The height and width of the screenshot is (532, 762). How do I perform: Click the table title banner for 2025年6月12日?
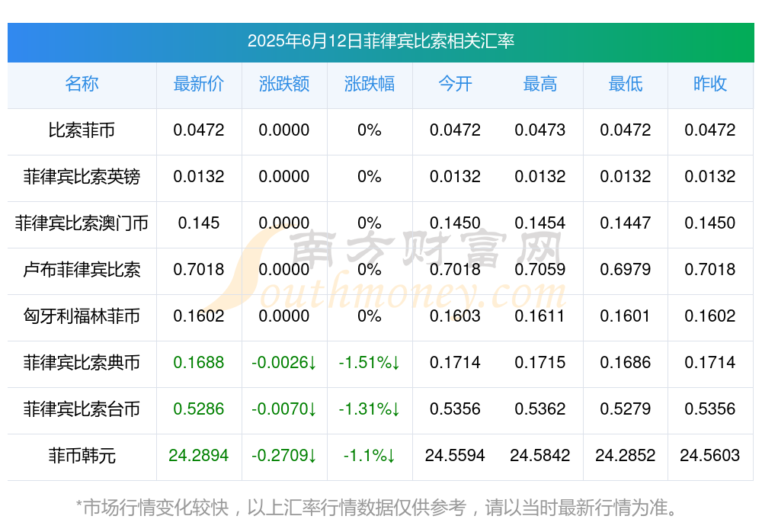[x=380, y=42]
